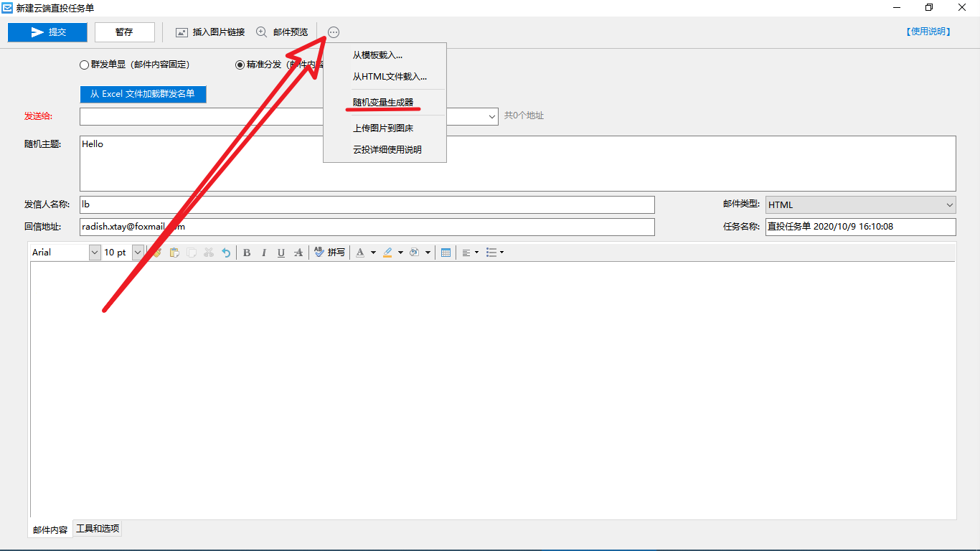Switch to the 工具和选项 tab
Viewport: 980px width, 551px height.
click(x=98, y=529)
